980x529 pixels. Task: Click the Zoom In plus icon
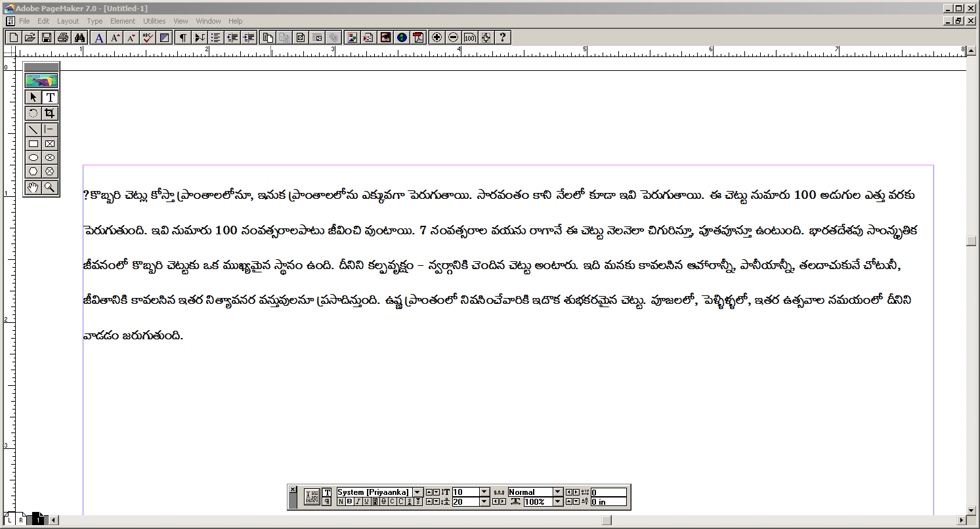(437, 37)
